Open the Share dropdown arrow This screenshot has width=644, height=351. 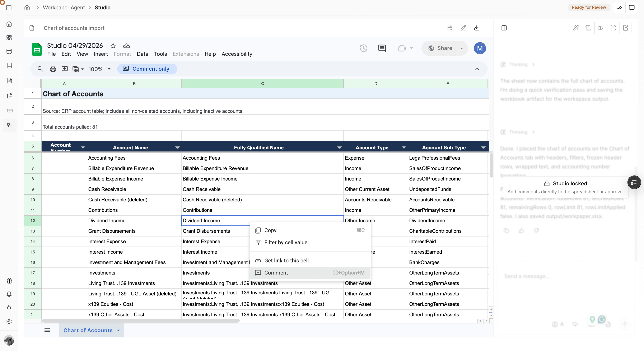pos(462,48)
